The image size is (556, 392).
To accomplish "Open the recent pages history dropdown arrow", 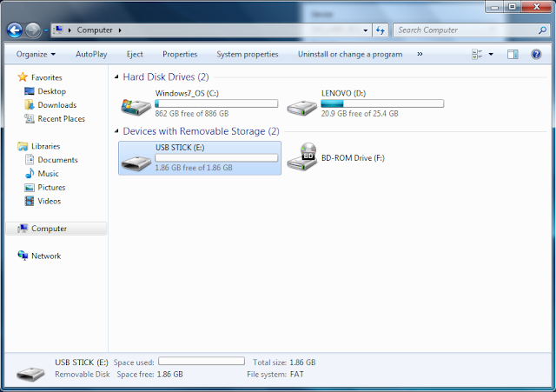I will (46, 31).
